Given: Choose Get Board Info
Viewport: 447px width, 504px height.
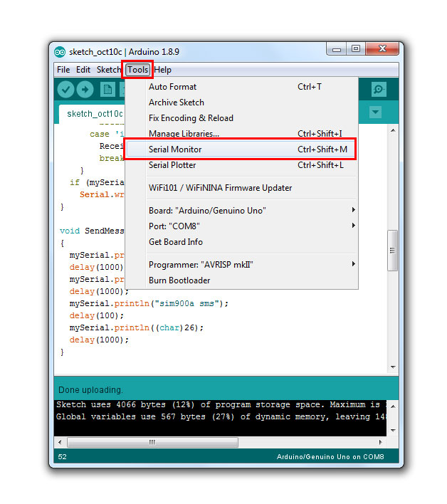Looking at the screenshot, I should point(241,242).
